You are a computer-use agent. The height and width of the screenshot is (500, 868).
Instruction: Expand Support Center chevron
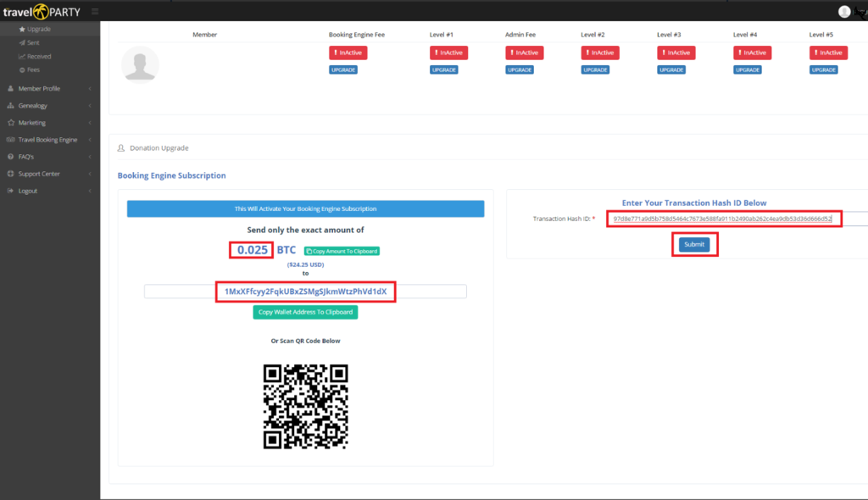[90, 174]
